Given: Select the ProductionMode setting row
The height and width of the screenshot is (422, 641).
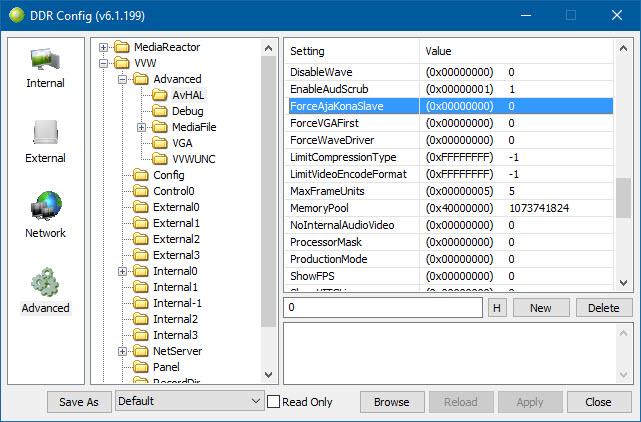Looking at the screenshot, I should click(449, 259).
